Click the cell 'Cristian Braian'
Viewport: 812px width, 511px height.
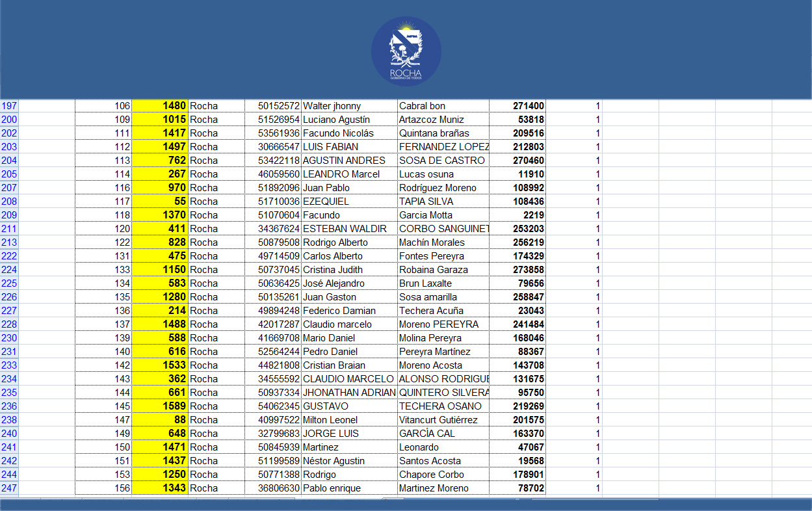[350, 365]
